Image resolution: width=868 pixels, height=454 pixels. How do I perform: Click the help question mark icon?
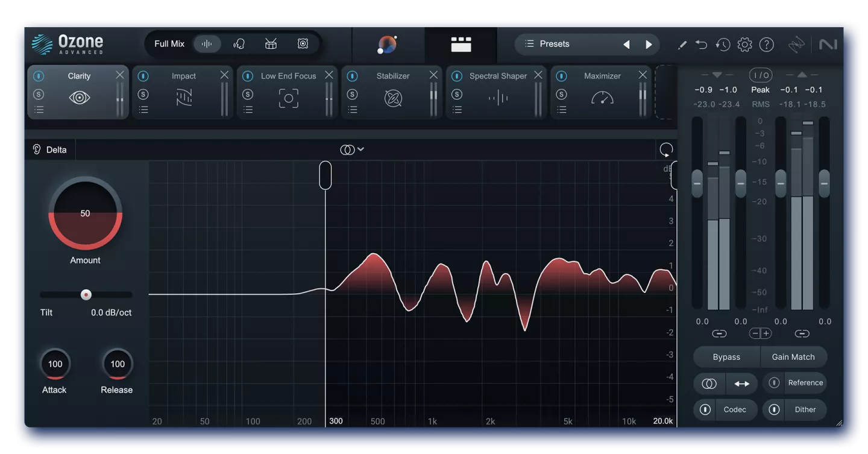click(x=766, y=45)
